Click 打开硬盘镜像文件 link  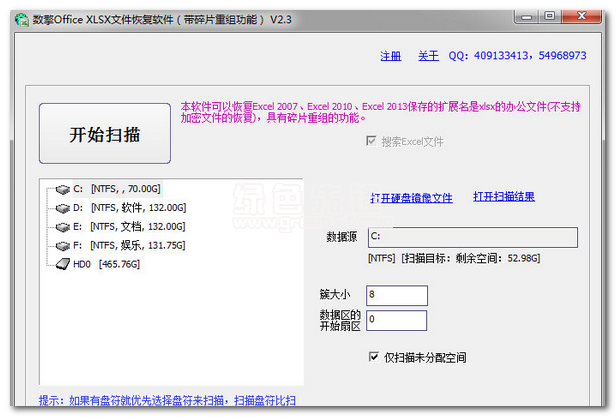411,198
